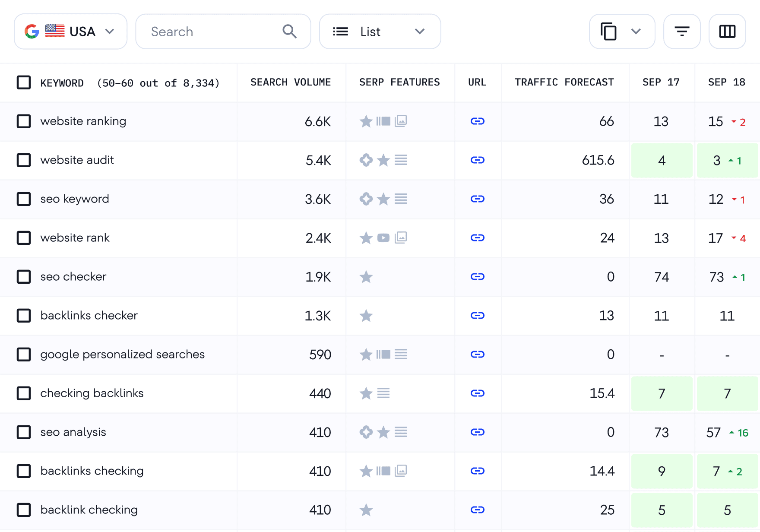
Task: Click video SERP feature icon for website rank
Action: point(383,238)
